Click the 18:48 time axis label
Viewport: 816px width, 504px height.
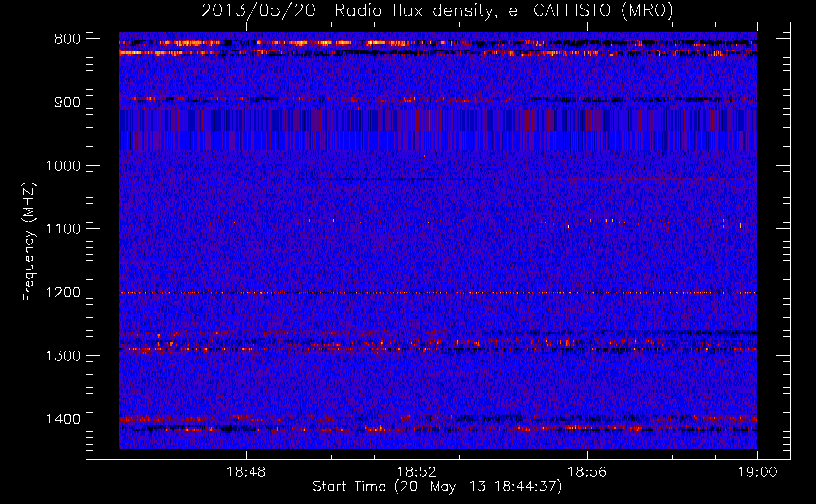point(246,472)
